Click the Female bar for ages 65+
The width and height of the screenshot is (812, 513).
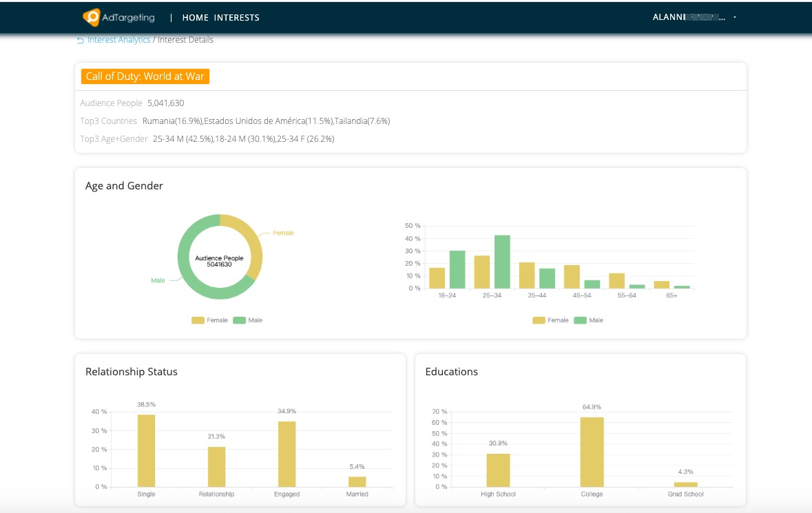coord(662,284)
